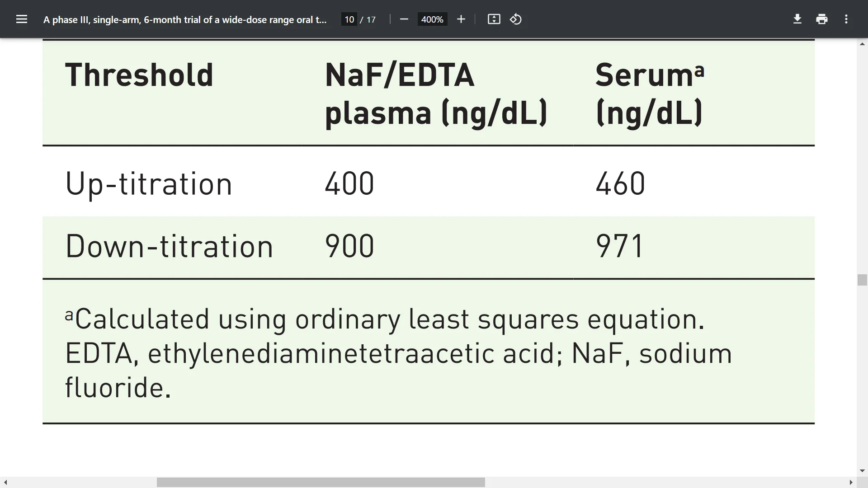Image resolution: width=868 pixels, height=488 pixels.
Task: Open the more actions three-dot menu
Action: pyautogui.click(x=846, y=19)
